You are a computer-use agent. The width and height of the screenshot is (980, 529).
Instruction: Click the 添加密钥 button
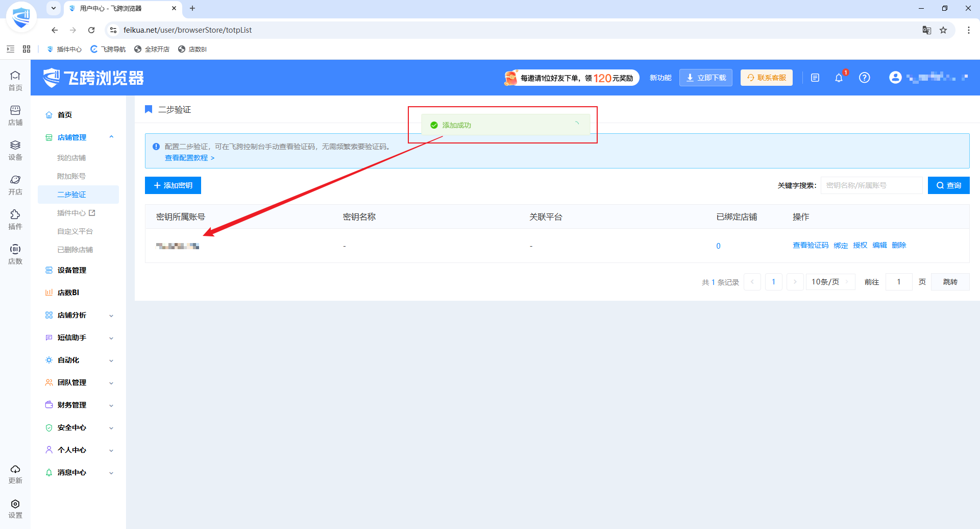[x=173, y=185]
